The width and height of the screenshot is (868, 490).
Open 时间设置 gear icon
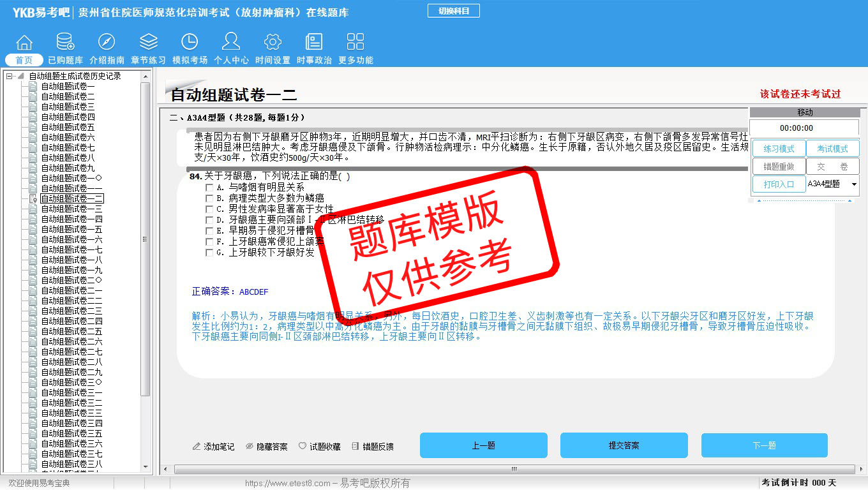click(x=273, y=43)
